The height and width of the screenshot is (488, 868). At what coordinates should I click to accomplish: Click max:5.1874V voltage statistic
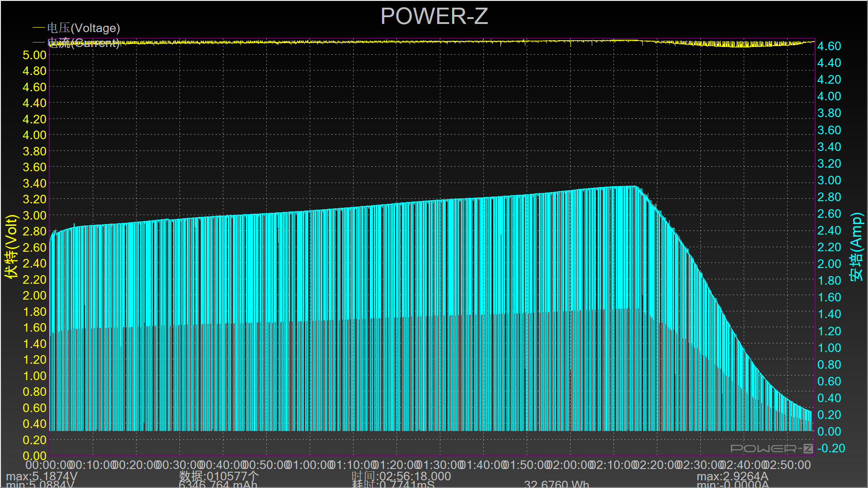click(42, 476)
